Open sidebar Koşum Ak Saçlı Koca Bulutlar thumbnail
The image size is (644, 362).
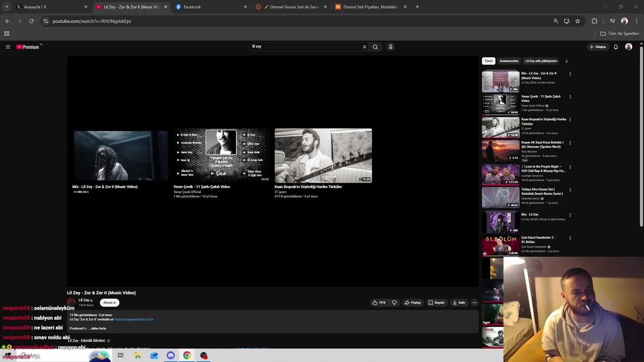point(501,150)
